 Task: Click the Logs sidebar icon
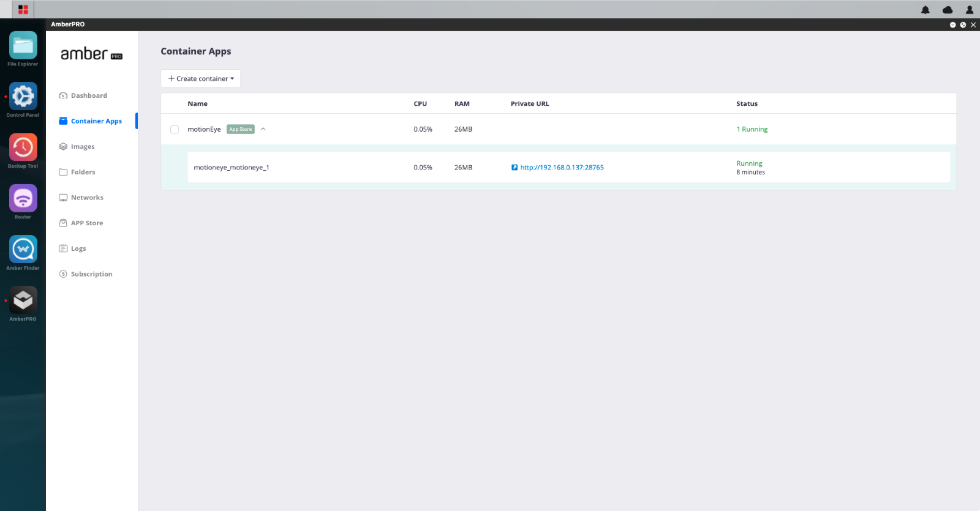[63, 248]
